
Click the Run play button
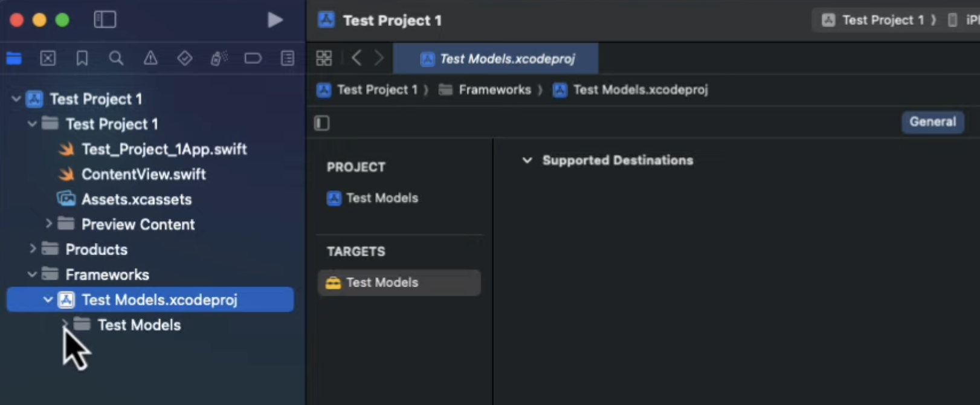[275, 20]
